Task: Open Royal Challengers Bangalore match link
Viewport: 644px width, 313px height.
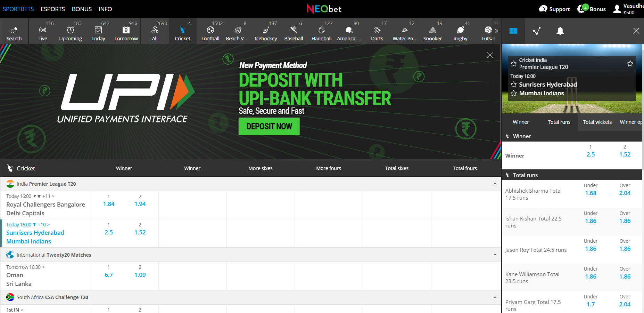Action: (46, 204)
